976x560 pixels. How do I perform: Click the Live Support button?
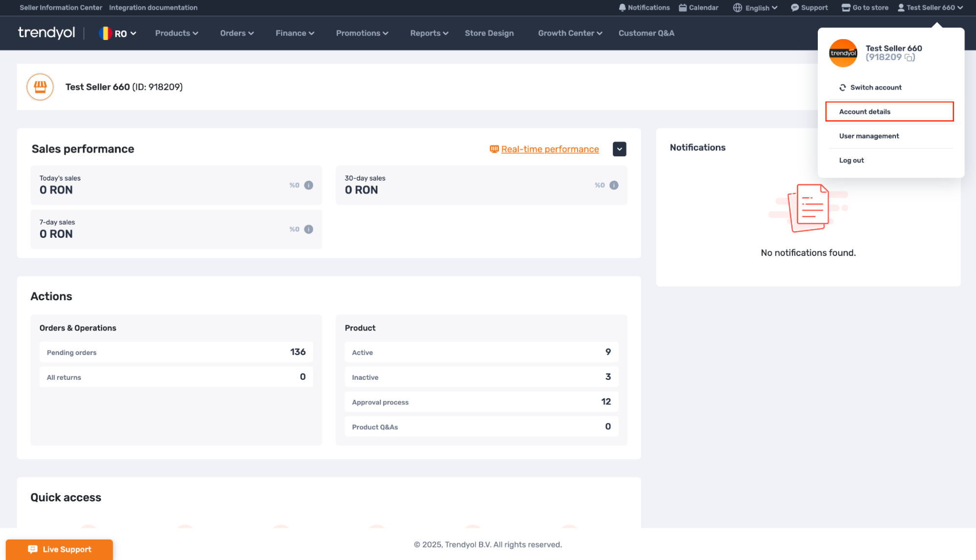coord(59,549)
